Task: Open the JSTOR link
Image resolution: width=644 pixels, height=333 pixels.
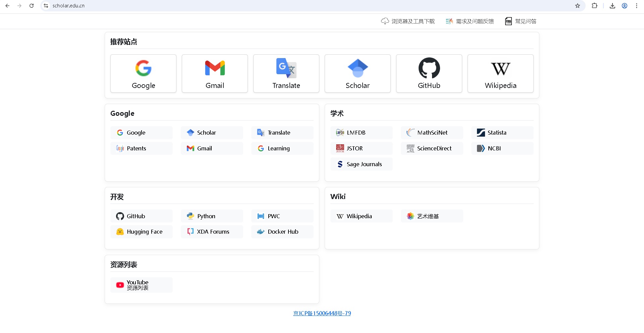Action: tap(362, 148)
